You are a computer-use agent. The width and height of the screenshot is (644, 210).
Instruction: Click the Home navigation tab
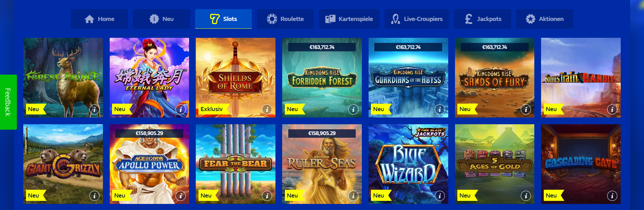tap(99, 19)
